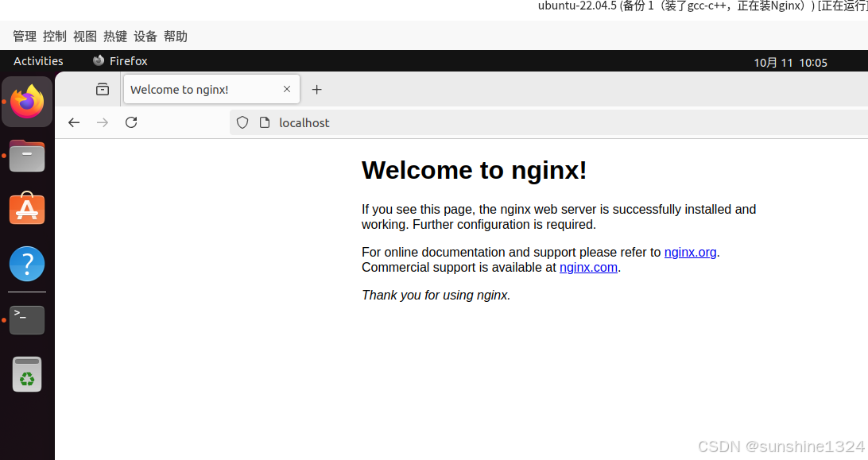Follow the nginx.org link

pos(690,253)
